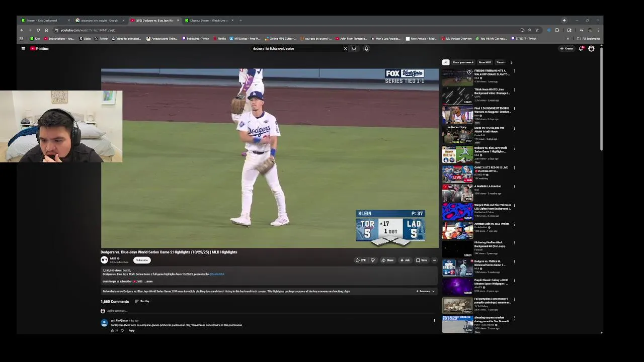Click the browser address bar

point(287,30)
